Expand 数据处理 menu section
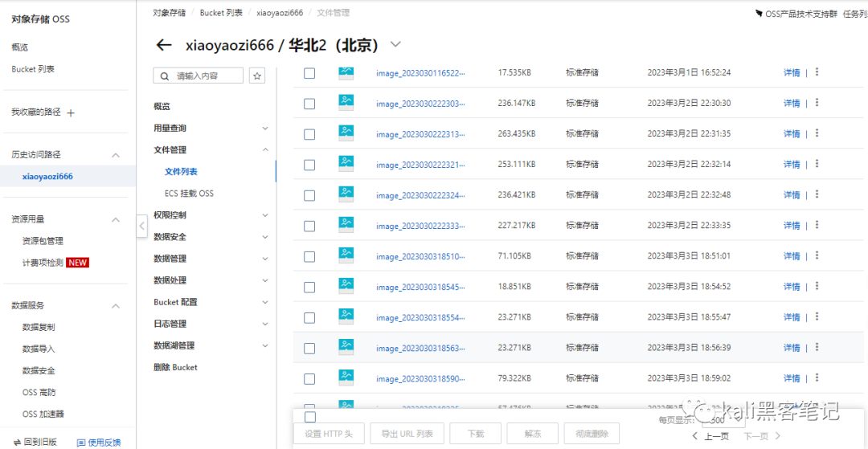The height and width of the screenshot is (449, 868). (265, 280)
